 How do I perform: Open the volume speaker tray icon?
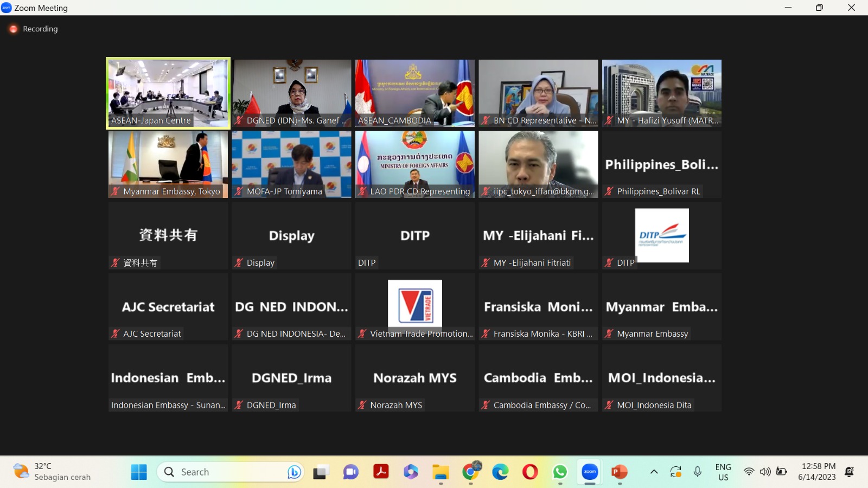(765, 472)
